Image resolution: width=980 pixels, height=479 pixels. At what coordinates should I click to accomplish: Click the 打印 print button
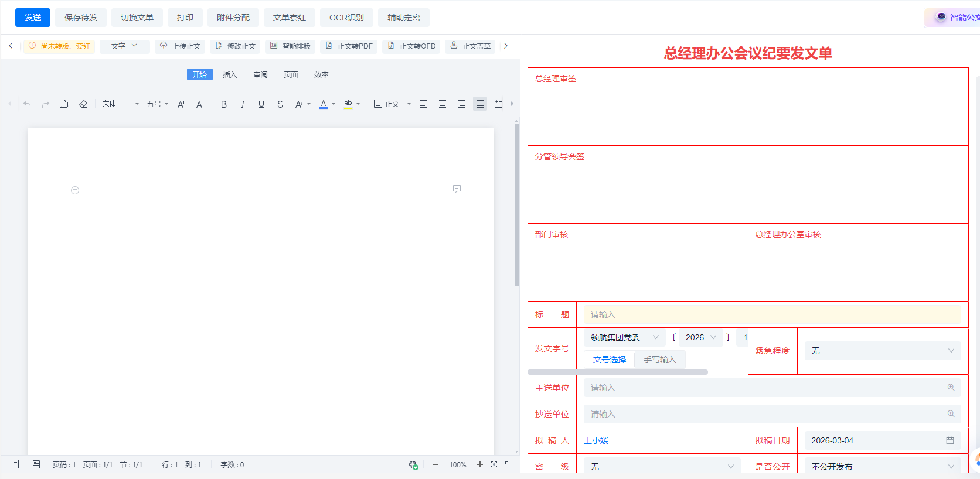pos(185,18)
